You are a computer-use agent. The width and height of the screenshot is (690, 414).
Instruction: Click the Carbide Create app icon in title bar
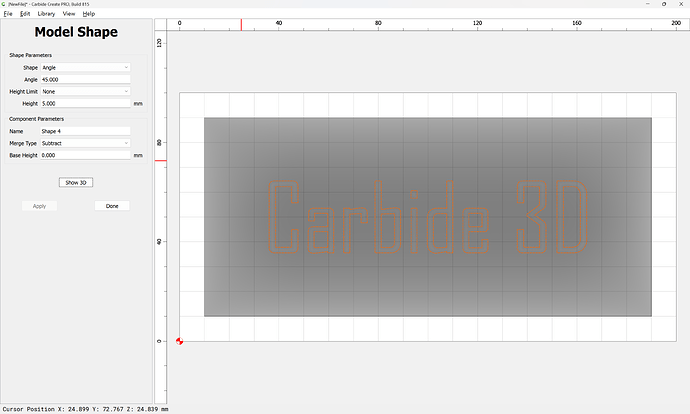4,4
